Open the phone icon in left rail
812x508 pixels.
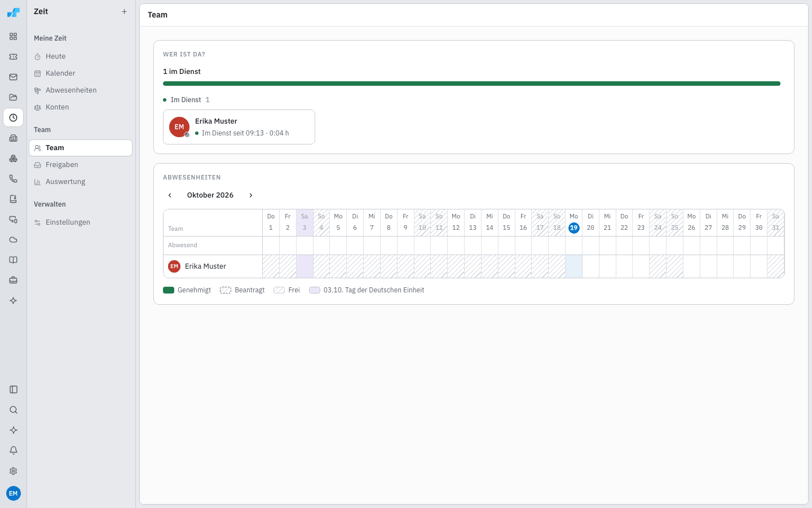point(14,179)
